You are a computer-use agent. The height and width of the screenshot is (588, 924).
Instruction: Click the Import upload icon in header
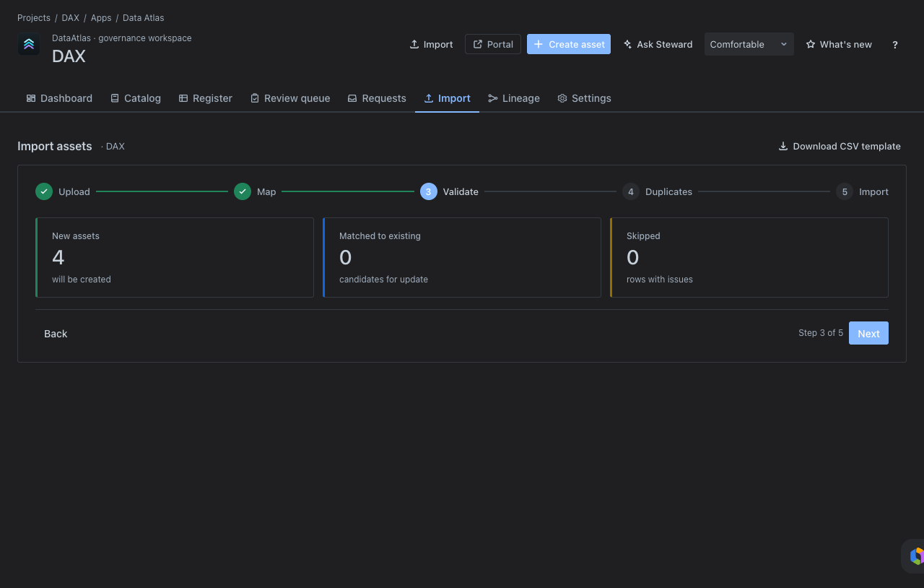click(x=414, y=44)
